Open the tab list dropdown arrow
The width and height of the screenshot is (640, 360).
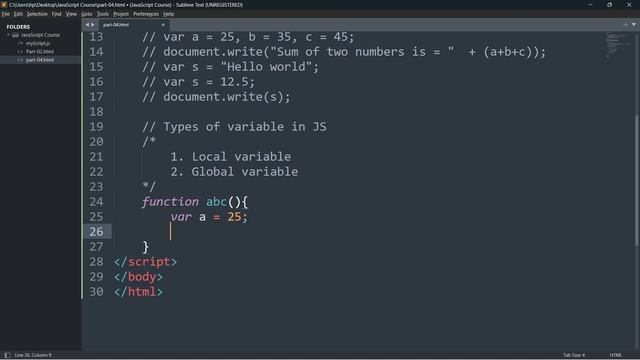point(634,24)
